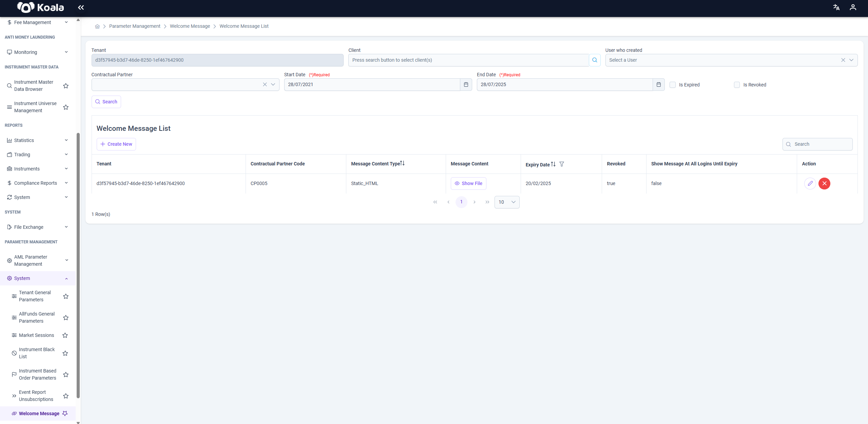The height and width of the screenshot is (424, 868).
Task: Go to next page of results
Action: (x=474, y=202)
